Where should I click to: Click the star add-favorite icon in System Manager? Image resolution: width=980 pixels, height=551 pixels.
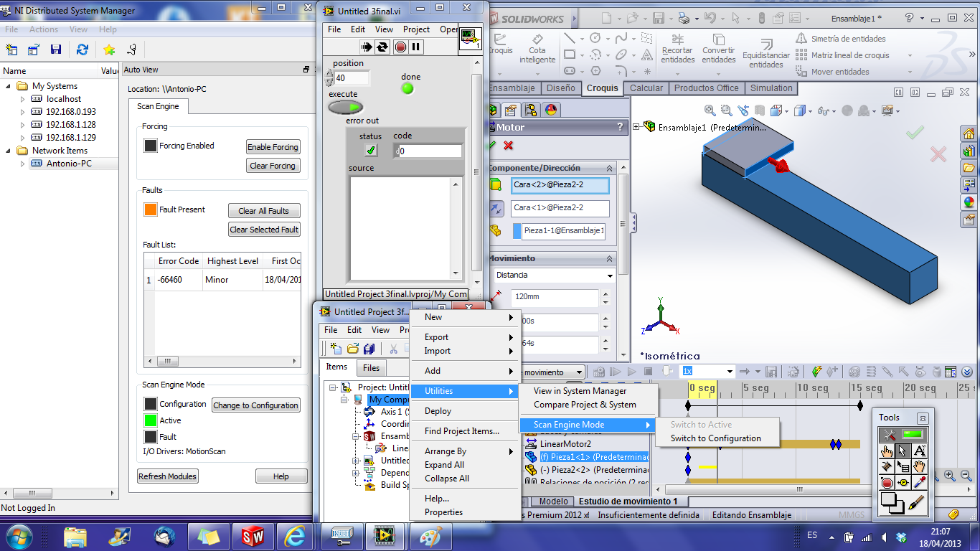click(x=109, y=50)
